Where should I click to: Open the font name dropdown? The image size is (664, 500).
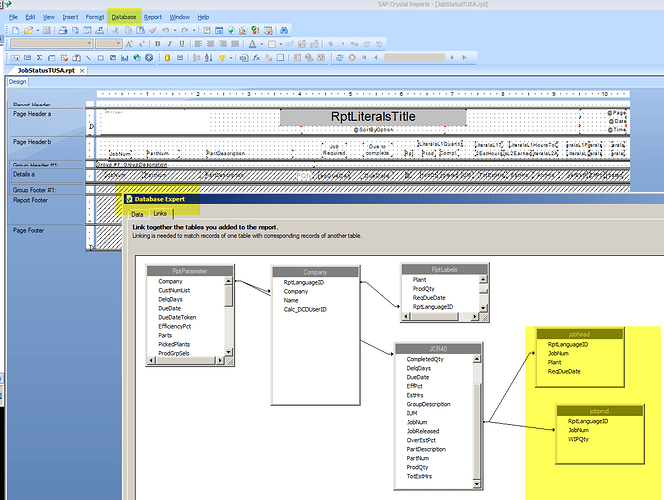point(89,44)
